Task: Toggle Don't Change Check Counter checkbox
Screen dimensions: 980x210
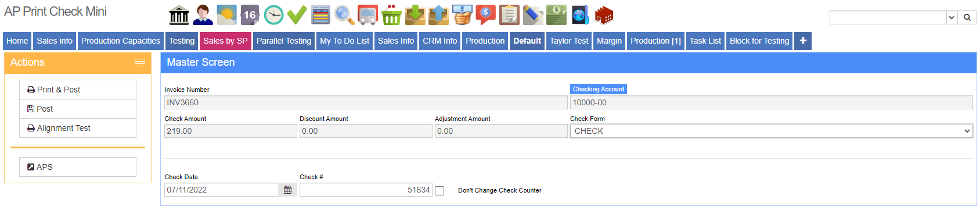Action: 439,191
